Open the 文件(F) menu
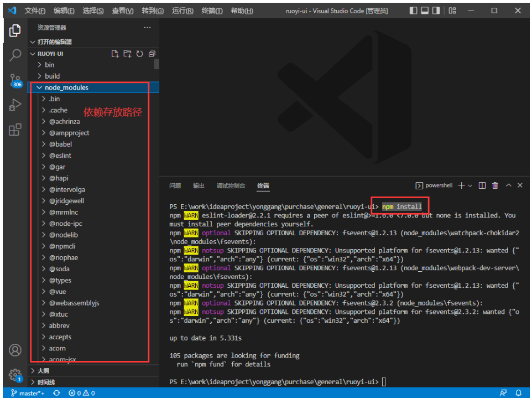This screenshot has width=532, height=398. 35,11
